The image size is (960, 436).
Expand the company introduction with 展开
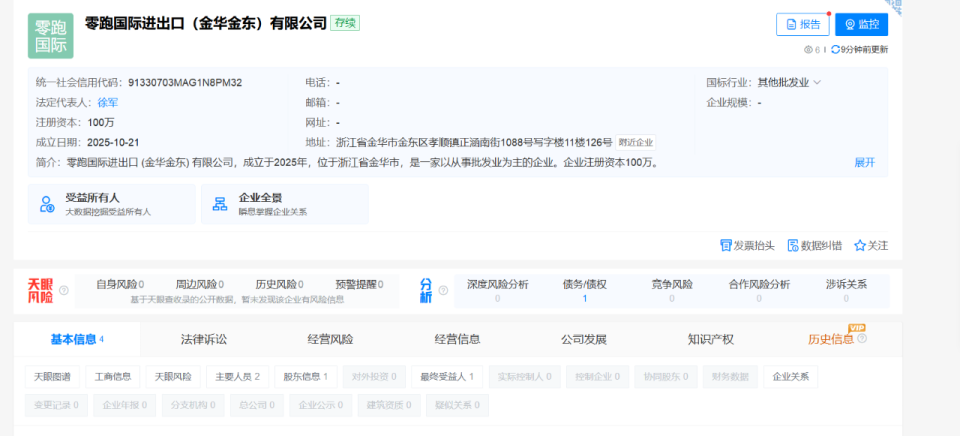(864, 162)
